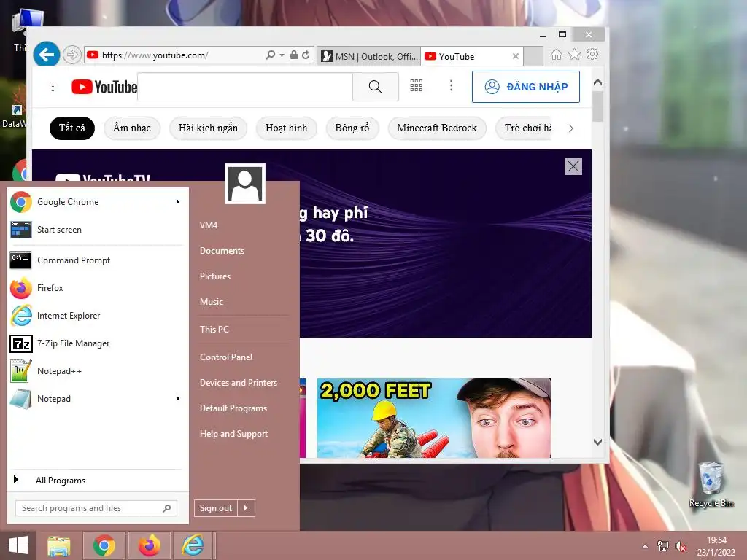Viewport: 747px width, 560px height.
Task: Click the Internet Explorer forward arrow button
Action: [72, 55]
